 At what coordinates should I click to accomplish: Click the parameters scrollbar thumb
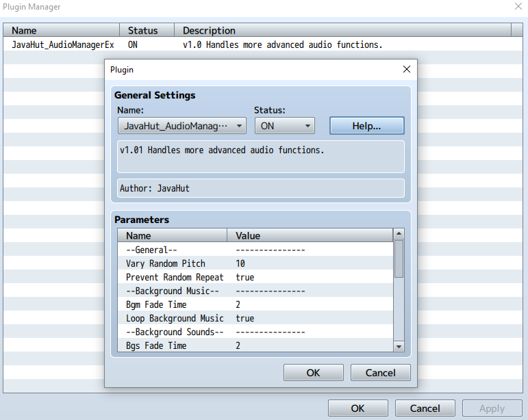(399, 259)
